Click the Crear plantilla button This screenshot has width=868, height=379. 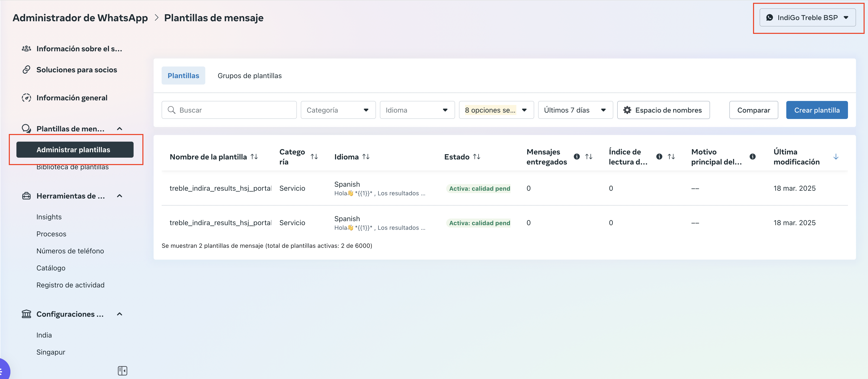click(x=817, y=110)
